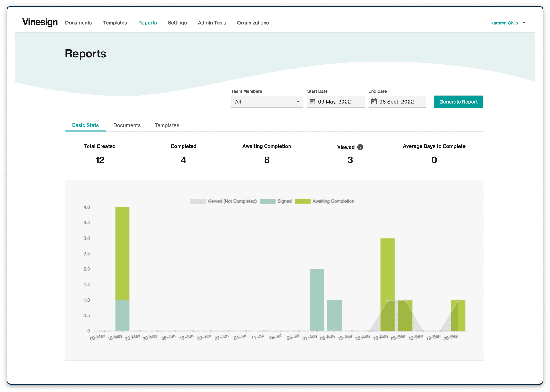Click the calendar icon showing 09 May 2022
This screenshot has height=392, width=550.
(313, 102)
